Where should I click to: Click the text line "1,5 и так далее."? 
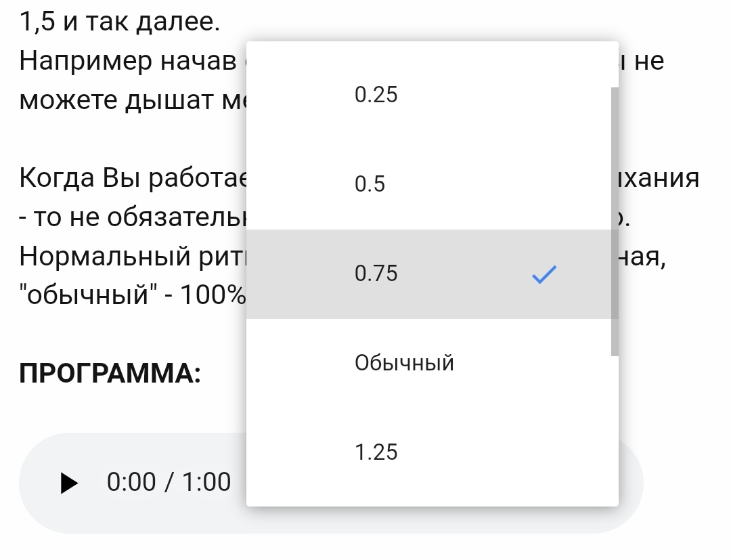120,23
